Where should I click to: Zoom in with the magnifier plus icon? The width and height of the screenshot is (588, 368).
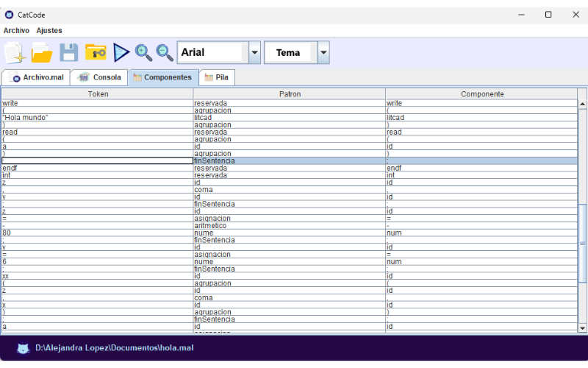(x=143, y=53)
